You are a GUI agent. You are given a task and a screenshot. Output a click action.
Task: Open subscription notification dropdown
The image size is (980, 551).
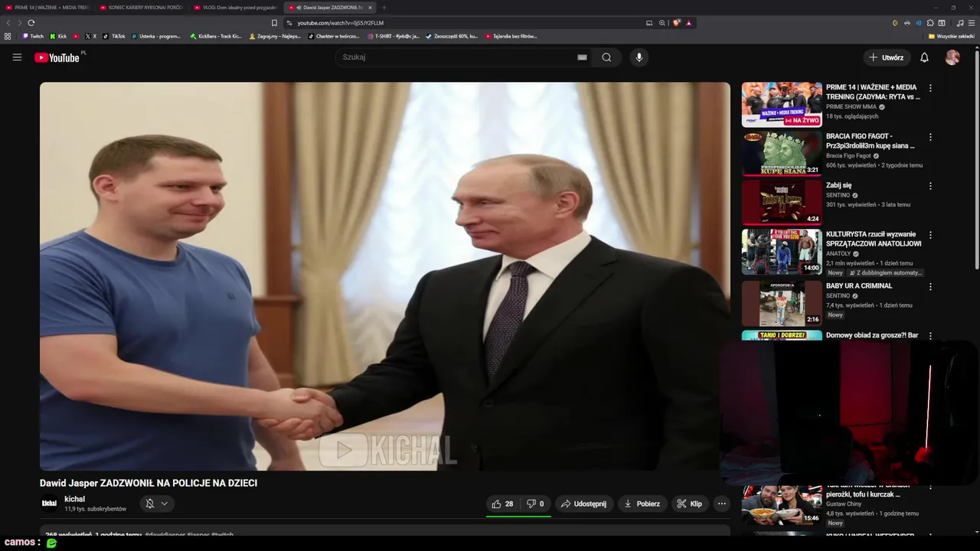(156, 504)
